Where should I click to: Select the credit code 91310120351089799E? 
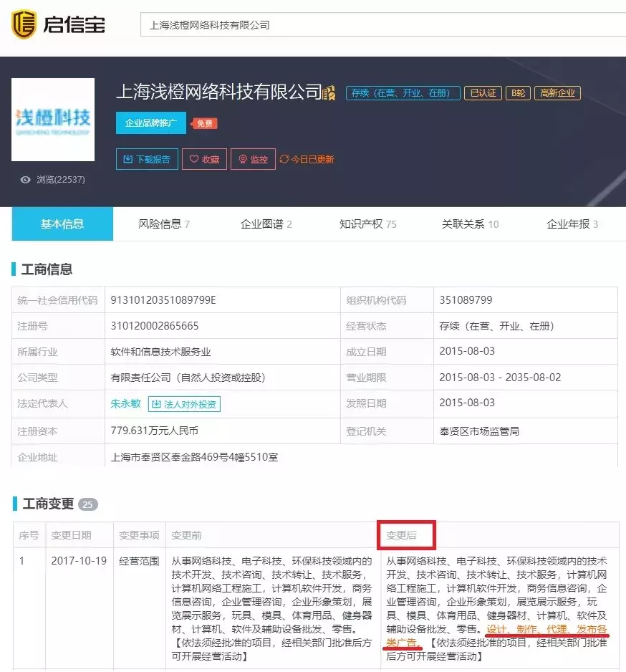pyautogui.click(x=163, y=300)
